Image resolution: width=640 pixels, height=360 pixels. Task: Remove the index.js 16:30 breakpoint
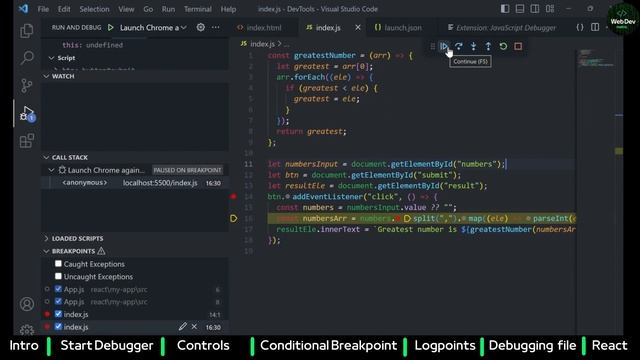tap(194, 327)
